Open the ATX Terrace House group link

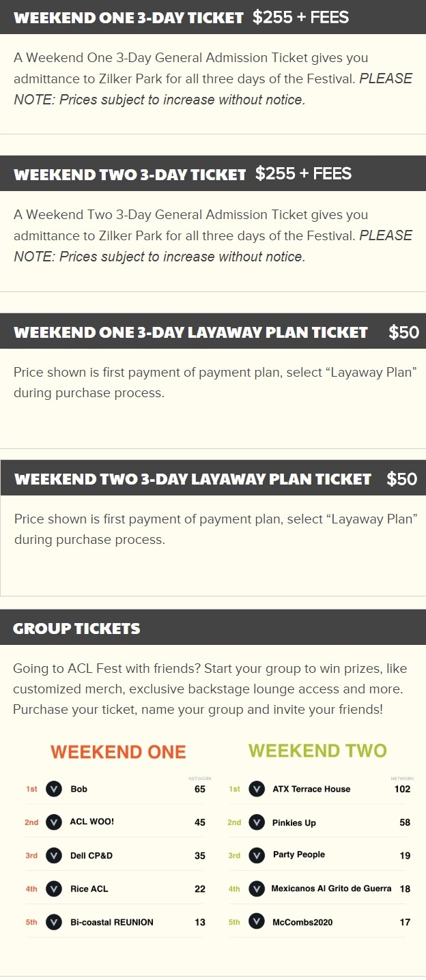tap(311, 789)
